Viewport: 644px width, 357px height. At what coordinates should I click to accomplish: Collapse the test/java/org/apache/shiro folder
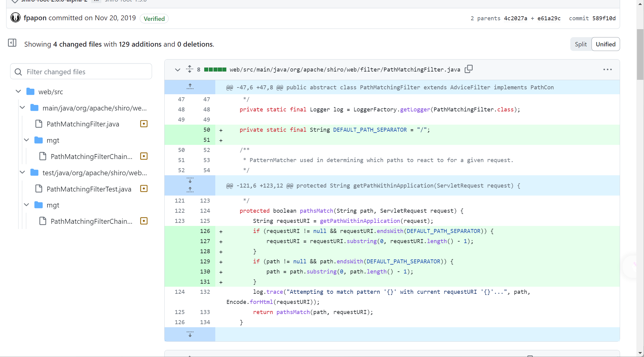pyautogui.click(x=22, y=173)
